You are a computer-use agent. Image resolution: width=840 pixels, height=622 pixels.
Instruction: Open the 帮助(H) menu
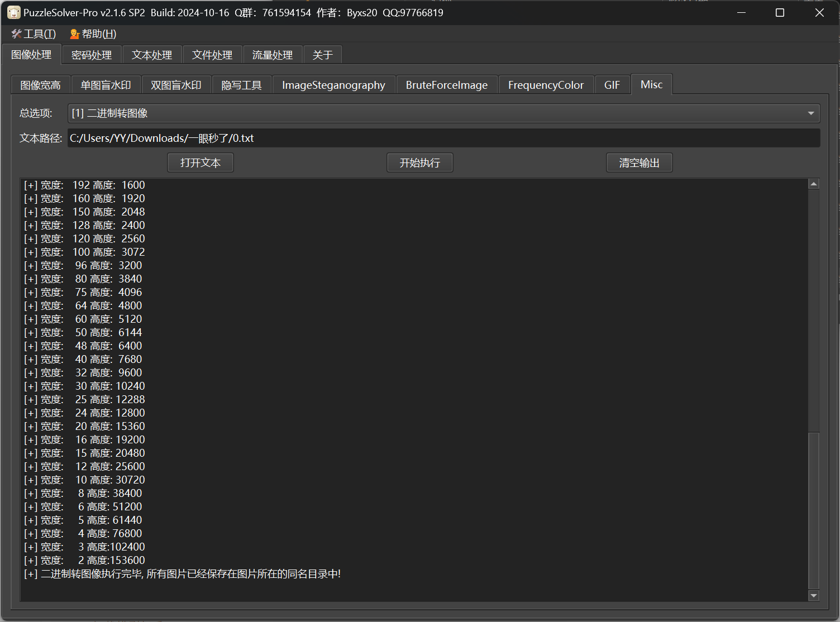93,34
